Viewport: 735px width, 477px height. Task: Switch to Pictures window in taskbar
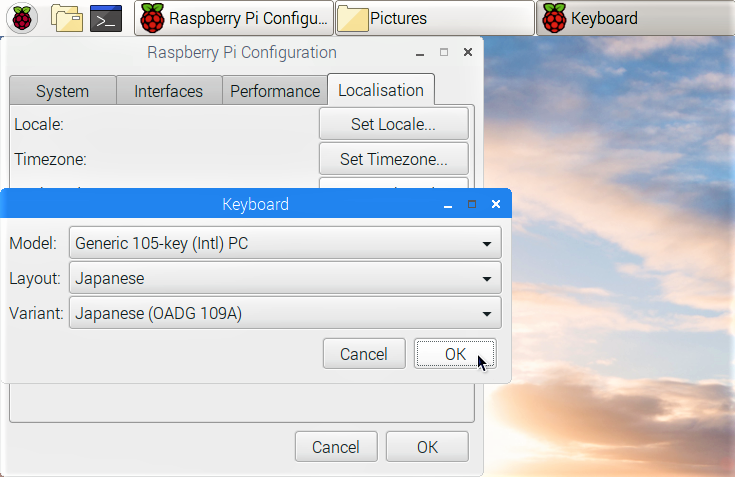[x=435, y=18]
